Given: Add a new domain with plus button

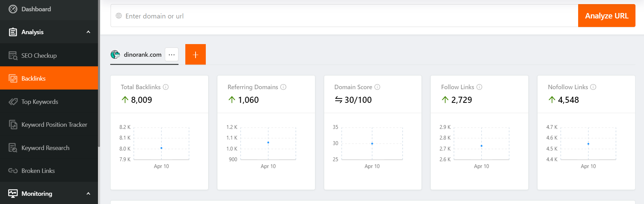Looking at the screenshot, I should coord(196,55).
